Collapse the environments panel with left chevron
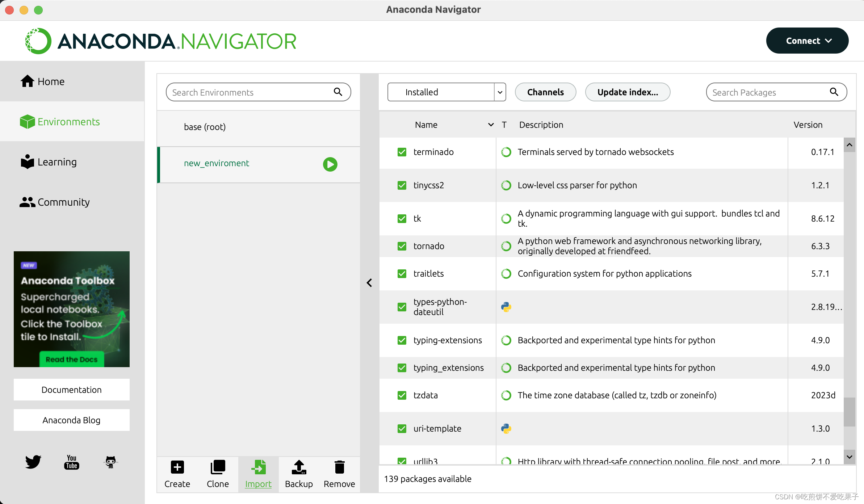The height and width of the screenshot is (504, 864). (x=369, y=283)
